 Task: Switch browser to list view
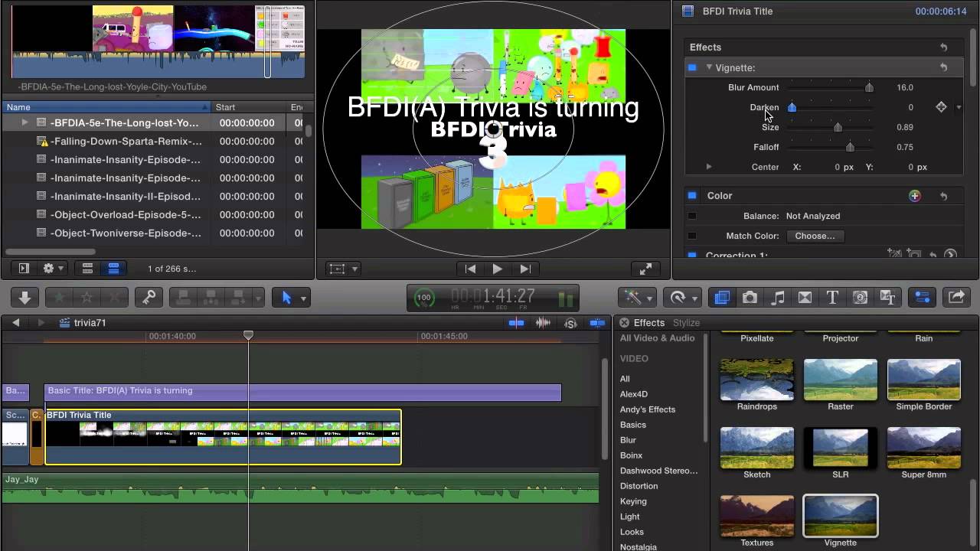[x=113, y=269]
